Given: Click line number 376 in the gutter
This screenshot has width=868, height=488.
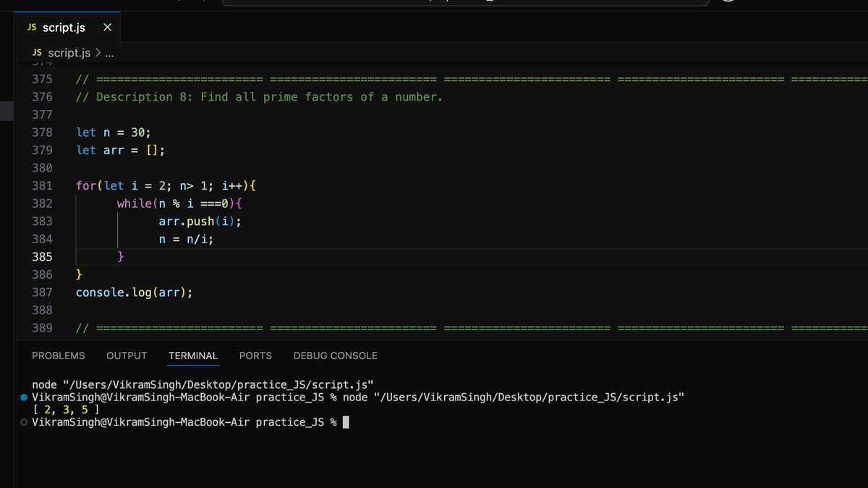Looking at the screenshot, I should (x=43, y=96).
